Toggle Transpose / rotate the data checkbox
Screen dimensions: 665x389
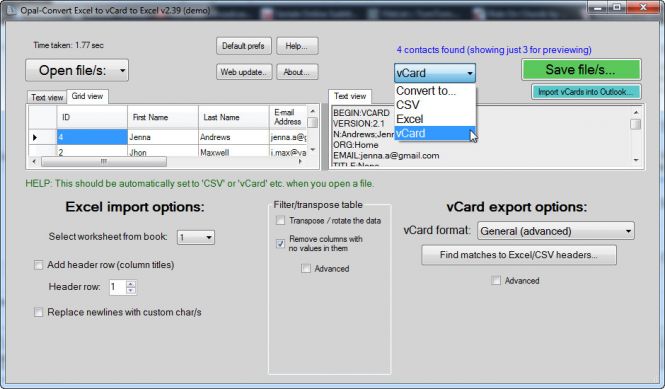(x=280, y=220)
